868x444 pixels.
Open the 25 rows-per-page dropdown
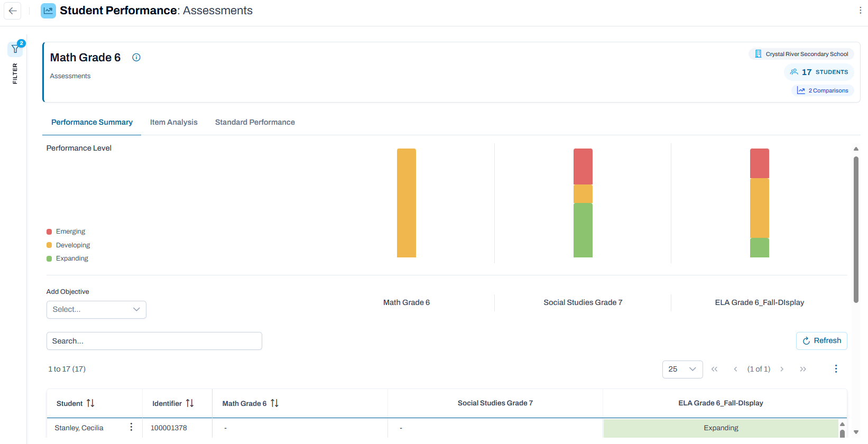point(682,369)
